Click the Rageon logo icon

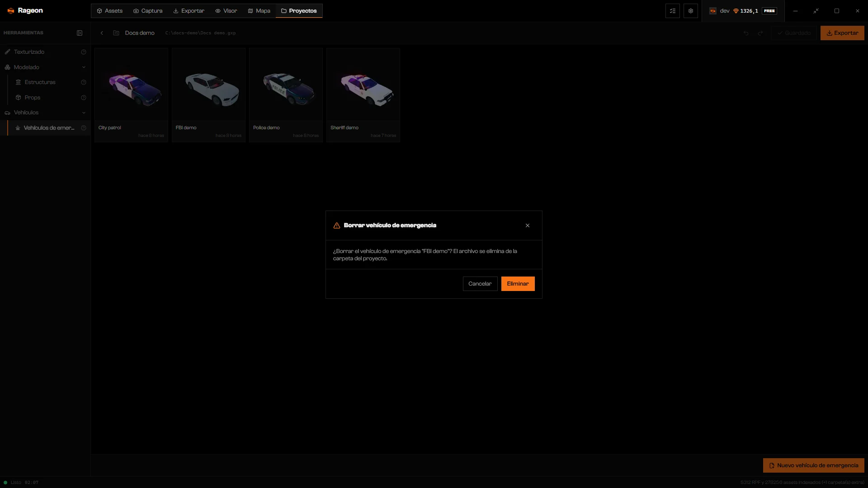(x=11, y=11)
